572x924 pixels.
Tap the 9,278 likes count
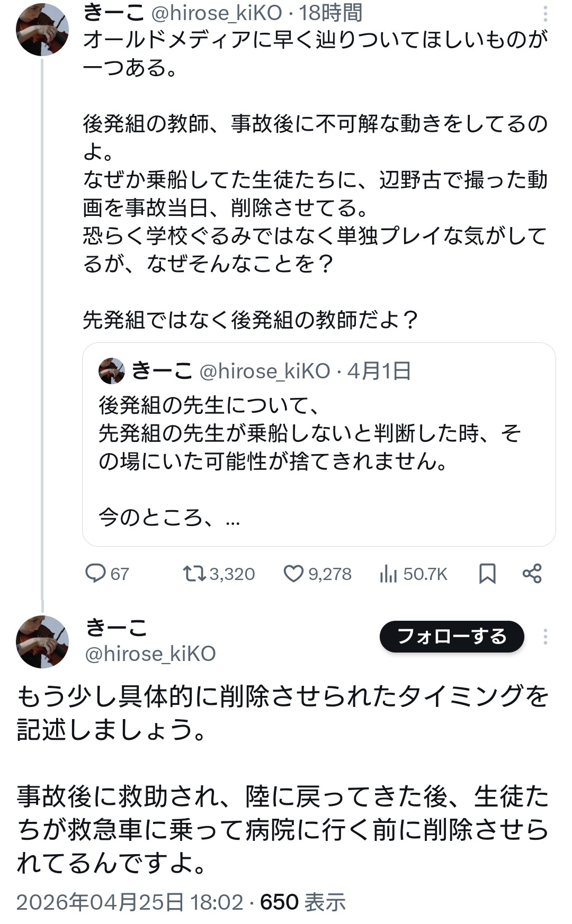tap(330, 574)
